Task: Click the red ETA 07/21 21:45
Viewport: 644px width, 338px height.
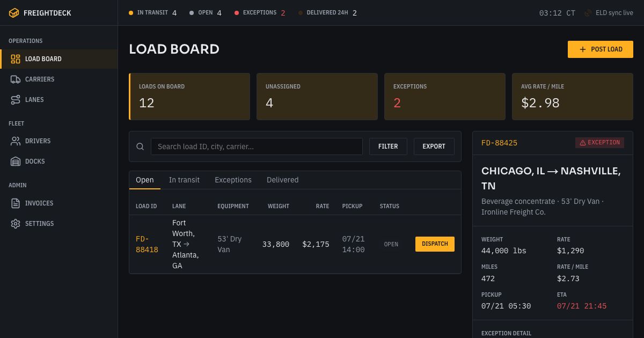Action: pos(582,306)
